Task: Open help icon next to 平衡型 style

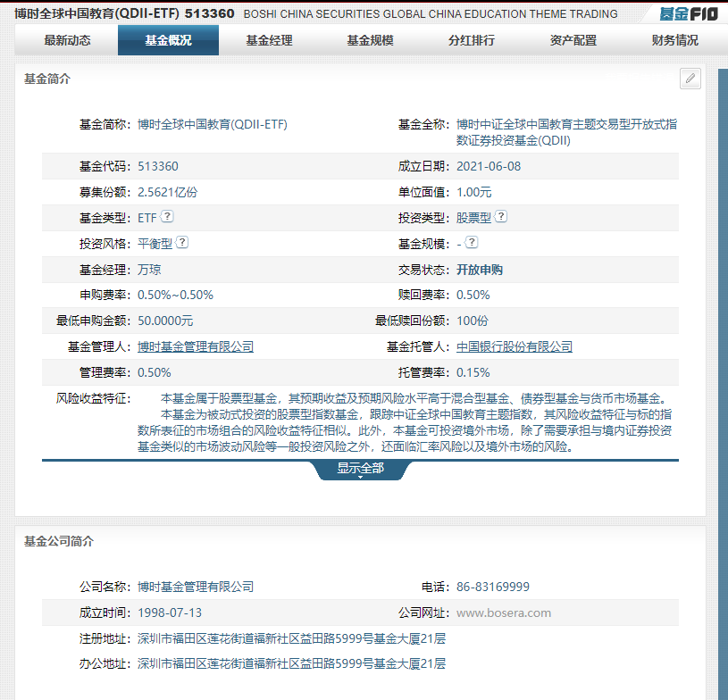Action: click(x=182, y=242)
